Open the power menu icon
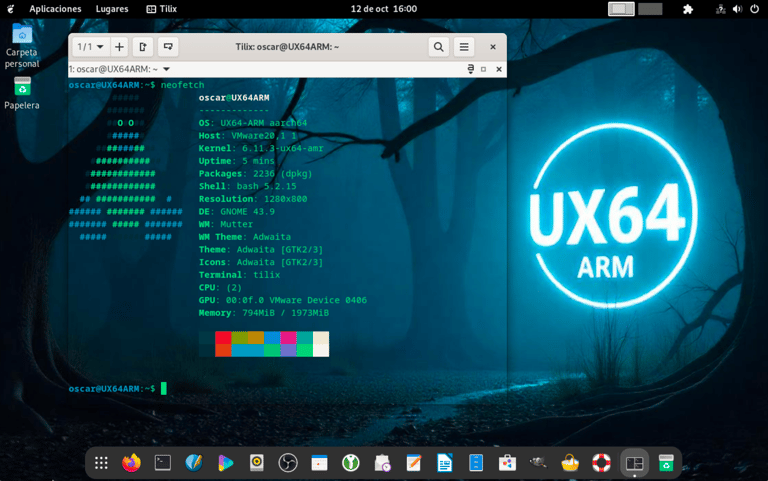 754,9
